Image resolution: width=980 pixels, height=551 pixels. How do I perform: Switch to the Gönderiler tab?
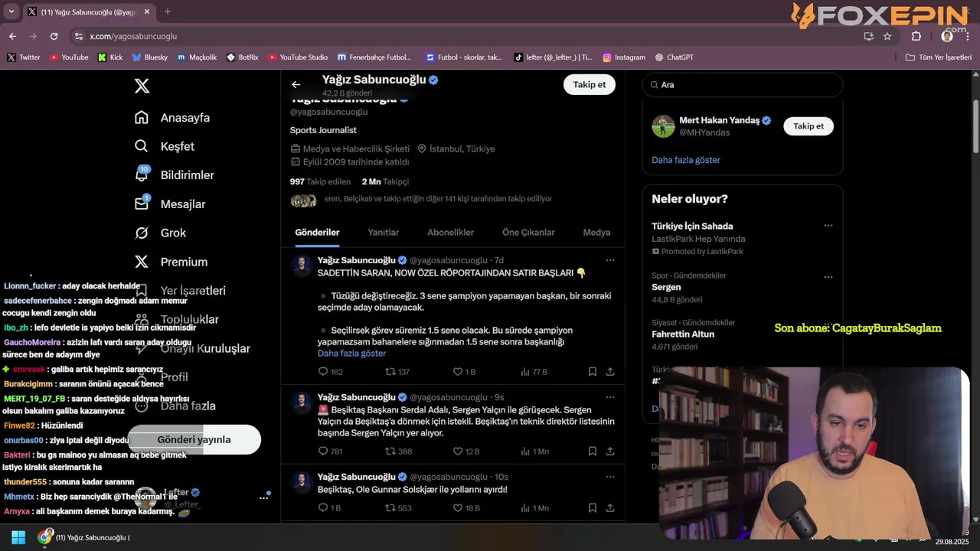coord(317,232)
